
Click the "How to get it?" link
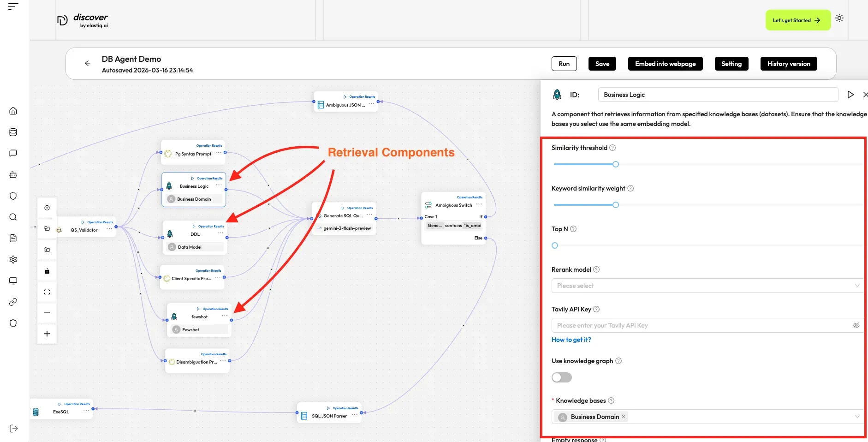571,340
